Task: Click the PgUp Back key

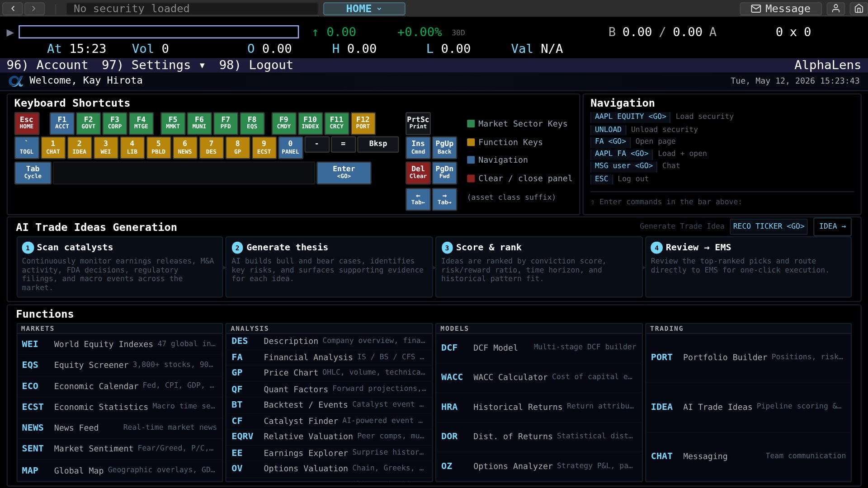Action: coord(444,147)
